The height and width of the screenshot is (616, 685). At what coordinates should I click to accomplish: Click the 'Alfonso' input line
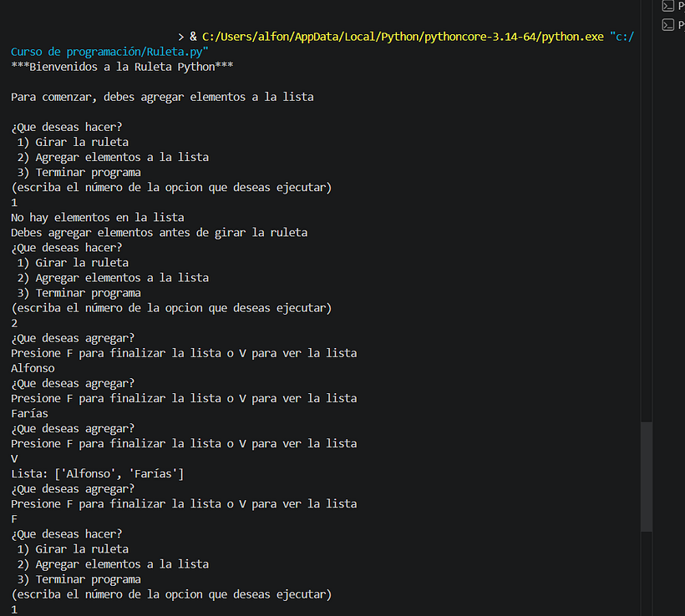pos(33,368)
